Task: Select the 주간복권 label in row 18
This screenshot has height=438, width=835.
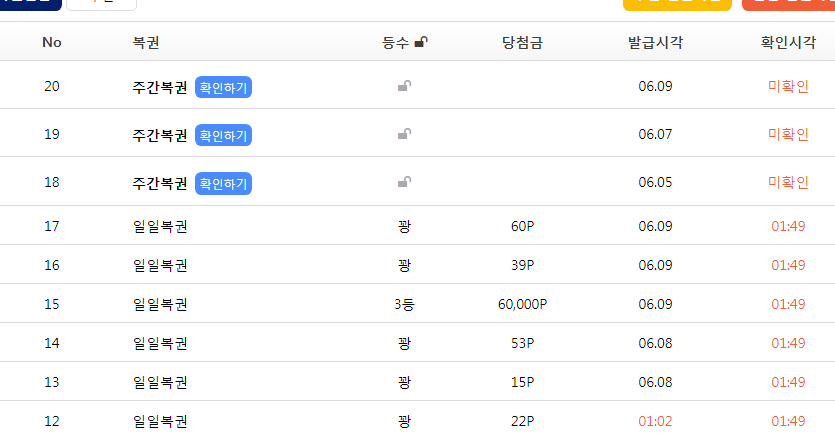Action: [x=160, y=183]
